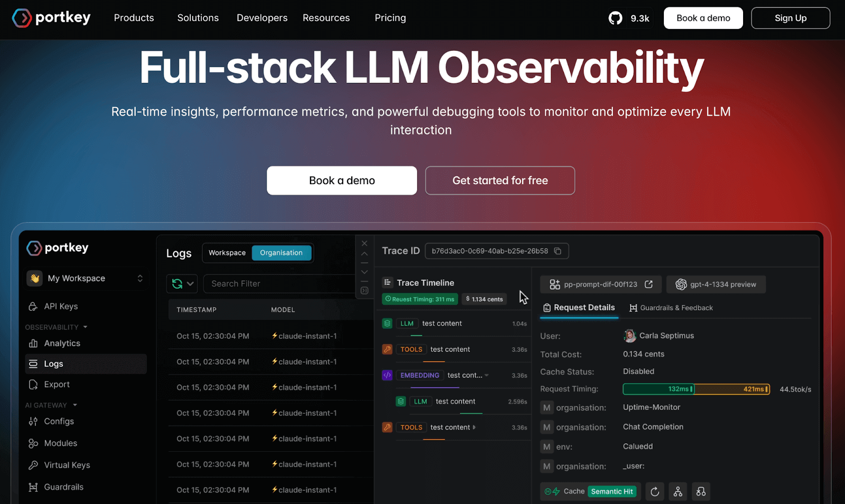The width and height of the screenshot is (845, 504).
Task: Click in the Search Filter input field
Action: [x=280, y=284]
